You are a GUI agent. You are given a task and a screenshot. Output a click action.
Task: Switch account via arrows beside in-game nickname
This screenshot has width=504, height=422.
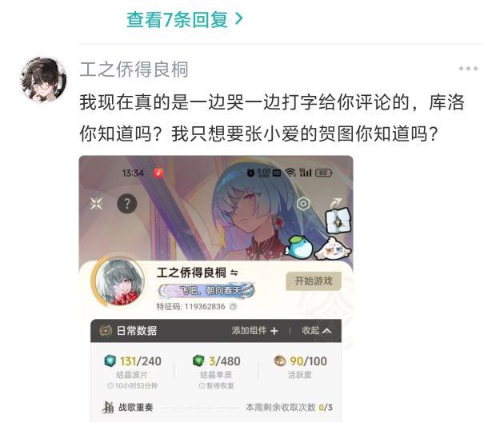(234, 273)
